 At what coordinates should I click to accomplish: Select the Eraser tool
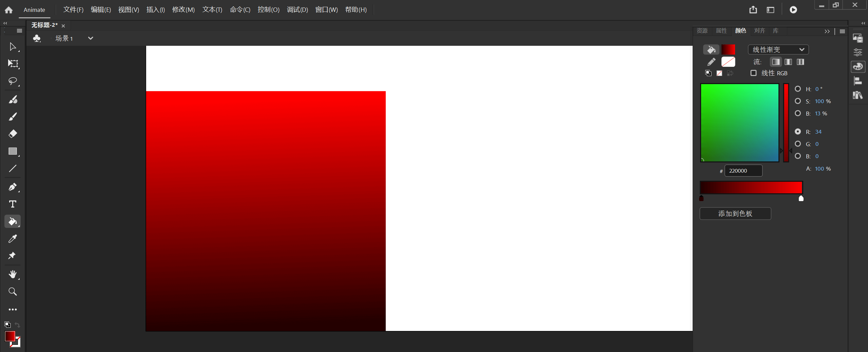tap(13, 134)
